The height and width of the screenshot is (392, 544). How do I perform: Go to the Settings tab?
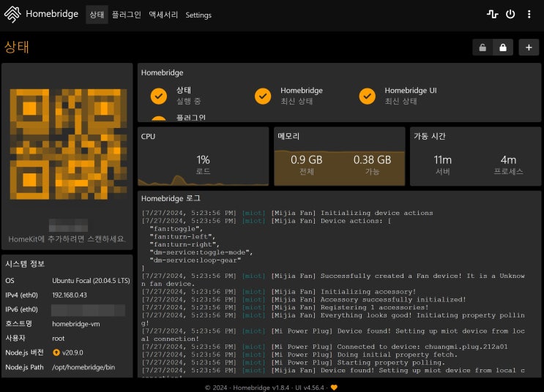[198, 15]
